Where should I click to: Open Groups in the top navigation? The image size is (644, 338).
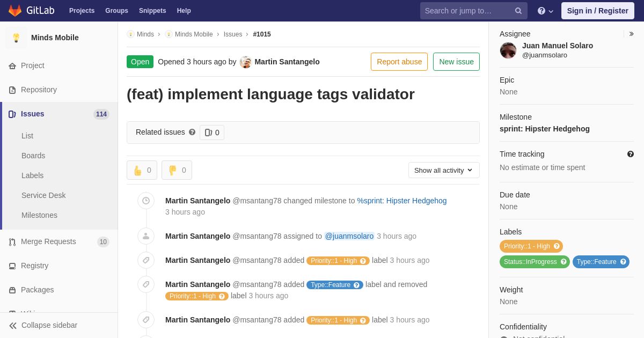pos(116,11)
